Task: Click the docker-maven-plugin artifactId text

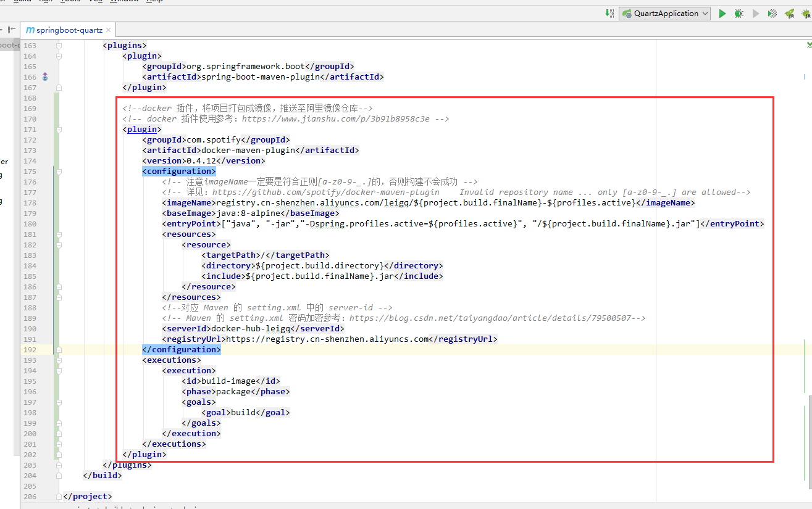Action: tap(248, 151)
